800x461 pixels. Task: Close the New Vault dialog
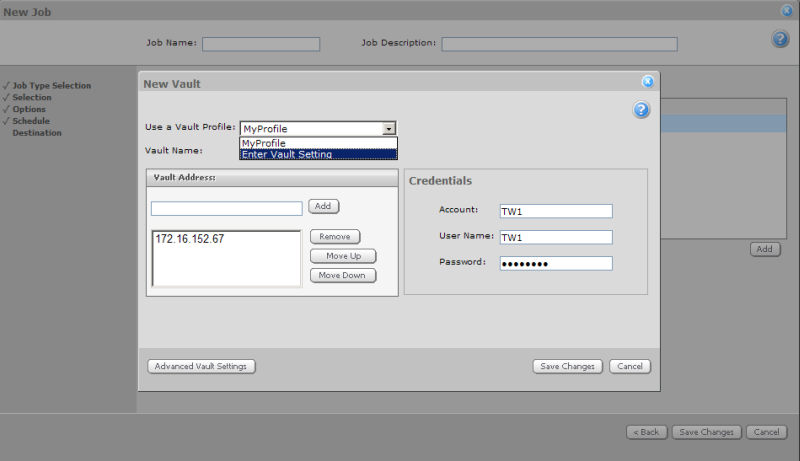point(647,83)
